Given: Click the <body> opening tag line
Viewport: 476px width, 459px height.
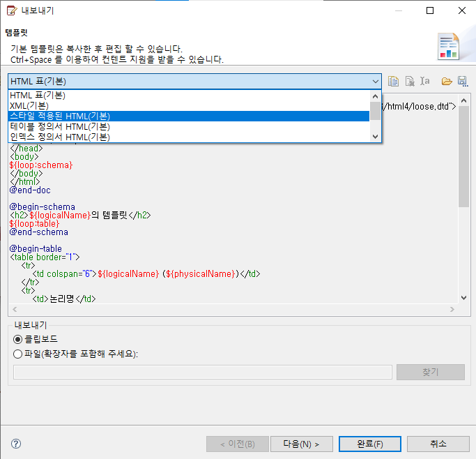Looking at the screenshot, I should click(x=24, y=157).
